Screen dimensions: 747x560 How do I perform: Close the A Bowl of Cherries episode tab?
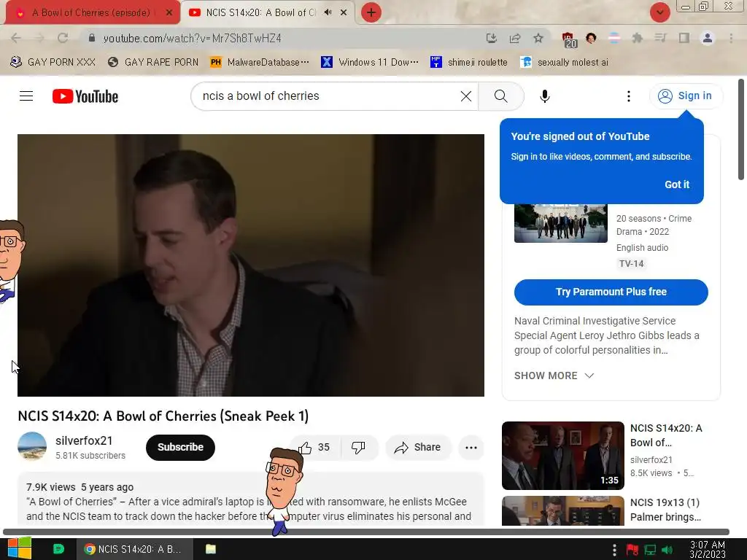coord(169,13)
